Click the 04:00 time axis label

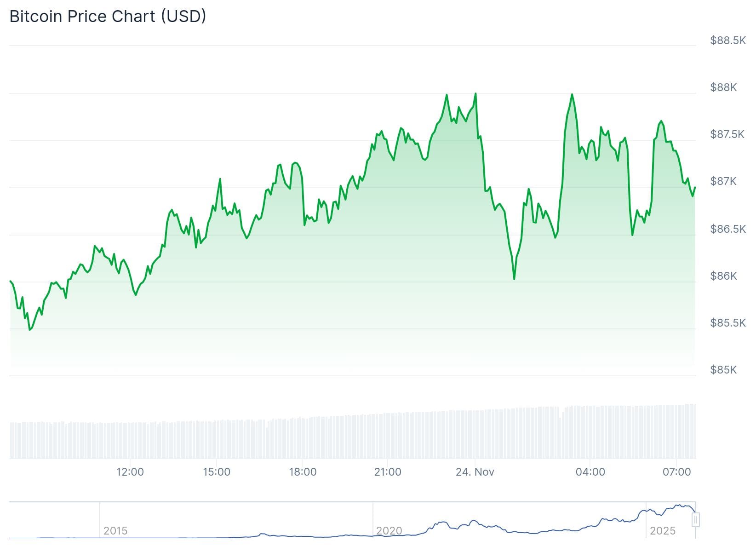point(590,472)
